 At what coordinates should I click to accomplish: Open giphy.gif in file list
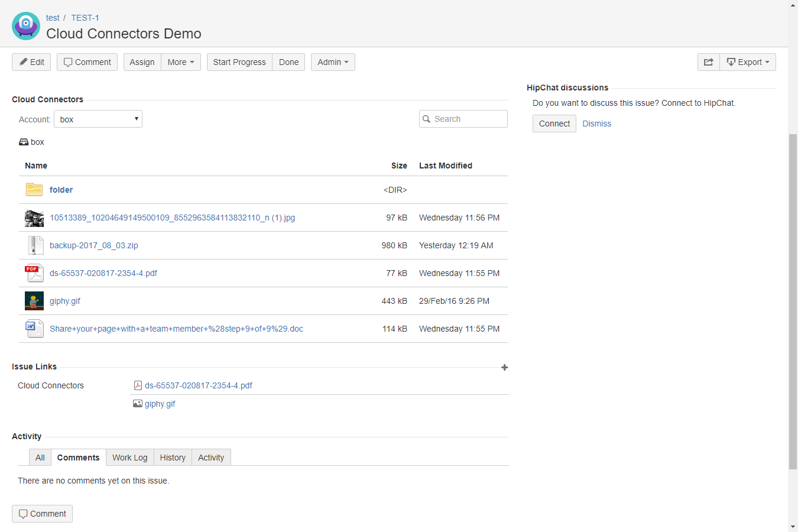65,301
